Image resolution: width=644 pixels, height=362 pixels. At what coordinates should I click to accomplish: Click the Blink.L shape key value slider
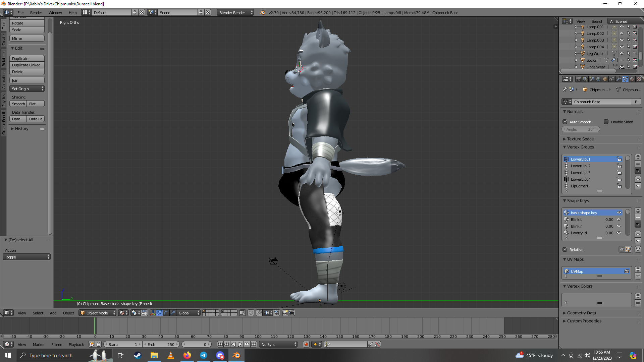(x=609, y=220)
